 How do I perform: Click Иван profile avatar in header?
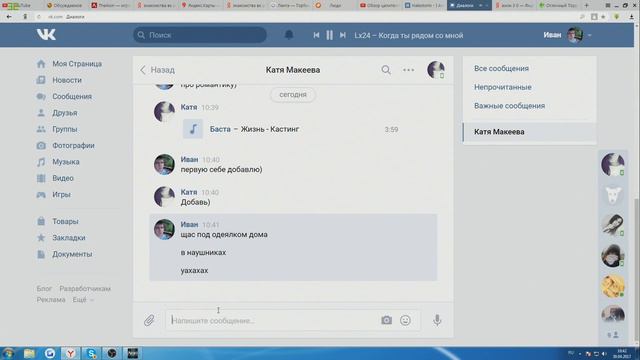tap(575, 35)
